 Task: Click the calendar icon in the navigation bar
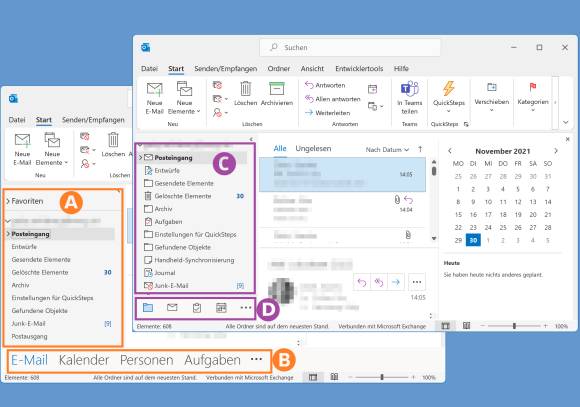pos(221,307)
